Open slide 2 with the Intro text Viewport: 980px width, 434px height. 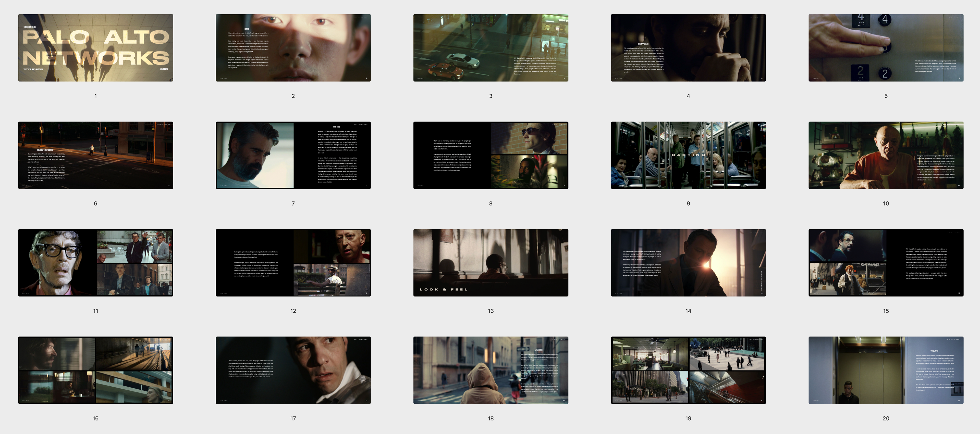point(293,48)
